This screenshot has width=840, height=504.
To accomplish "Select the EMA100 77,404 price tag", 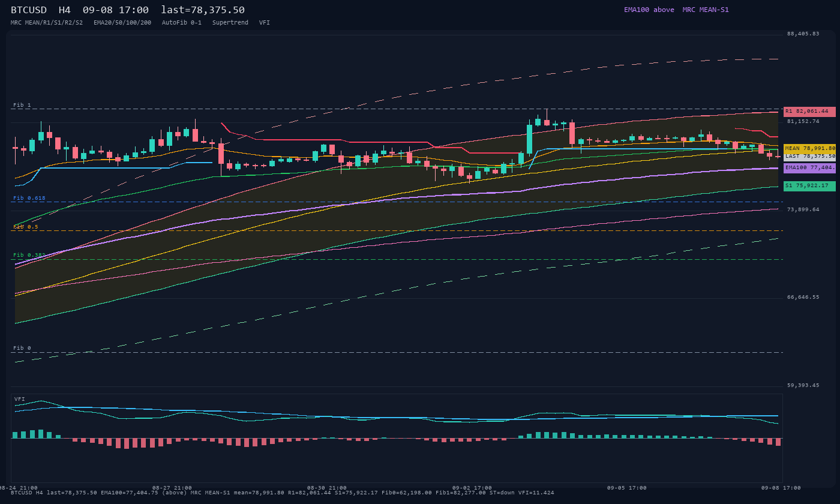I will point(809,168).
